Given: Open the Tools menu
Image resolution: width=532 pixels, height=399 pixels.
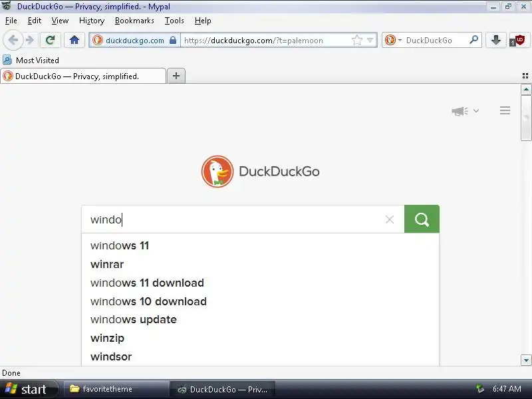Looking at the screenshot, I should (174, 21).
